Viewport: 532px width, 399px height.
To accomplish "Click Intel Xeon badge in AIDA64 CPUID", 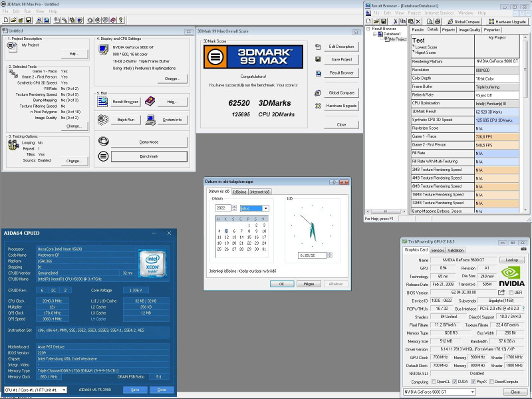I will (152, 263).
